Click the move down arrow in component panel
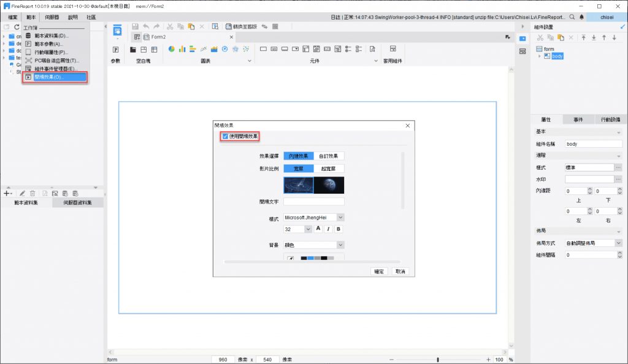628x364 pixels. click(615, 37)
